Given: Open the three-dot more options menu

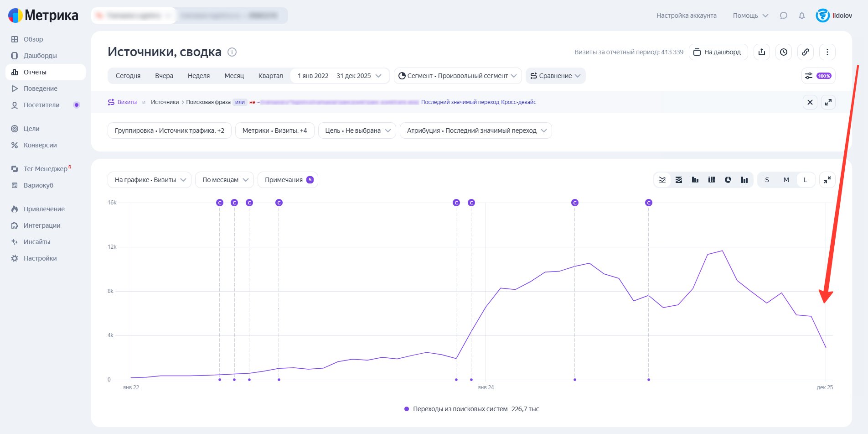Looking at the screenshot, I should point(827,52).
